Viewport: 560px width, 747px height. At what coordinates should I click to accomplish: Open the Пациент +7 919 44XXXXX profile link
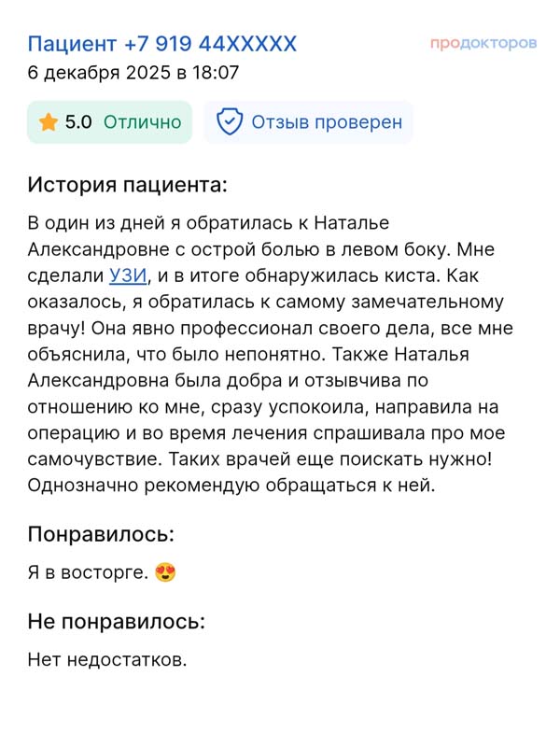[162, 44]
